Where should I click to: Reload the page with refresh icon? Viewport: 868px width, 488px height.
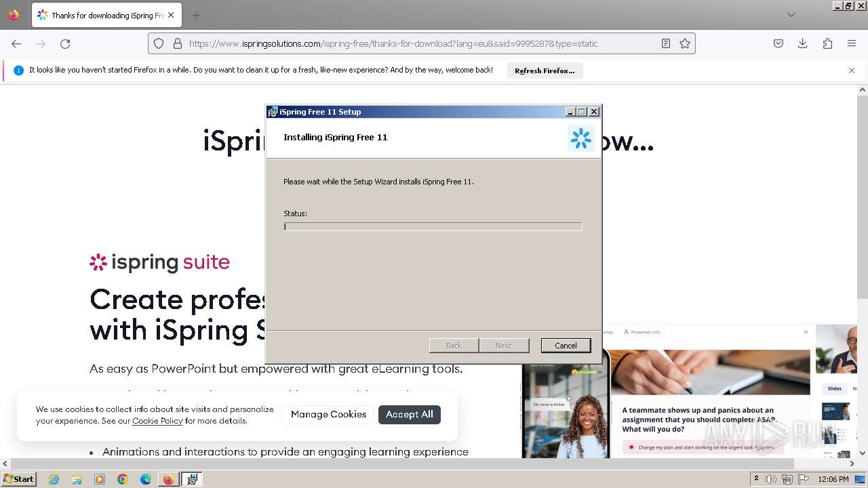point(65,43)
